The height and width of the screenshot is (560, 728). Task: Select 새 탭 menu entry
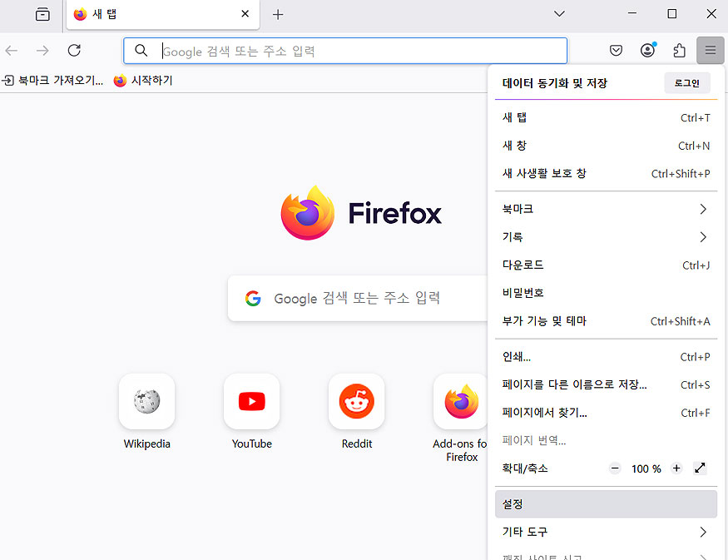click(x=606, y=117)
